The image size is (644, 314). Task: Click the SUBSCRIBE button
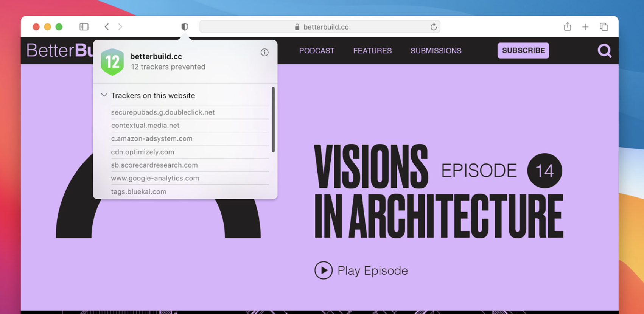523,50
